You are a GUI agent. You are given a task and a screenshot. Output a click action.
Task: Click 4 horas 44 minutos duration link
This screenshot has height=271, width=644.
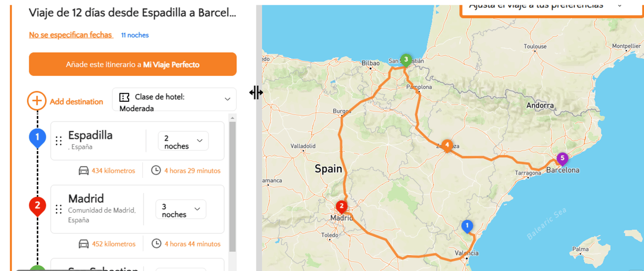pyautogui.click(x=192, y=244)
